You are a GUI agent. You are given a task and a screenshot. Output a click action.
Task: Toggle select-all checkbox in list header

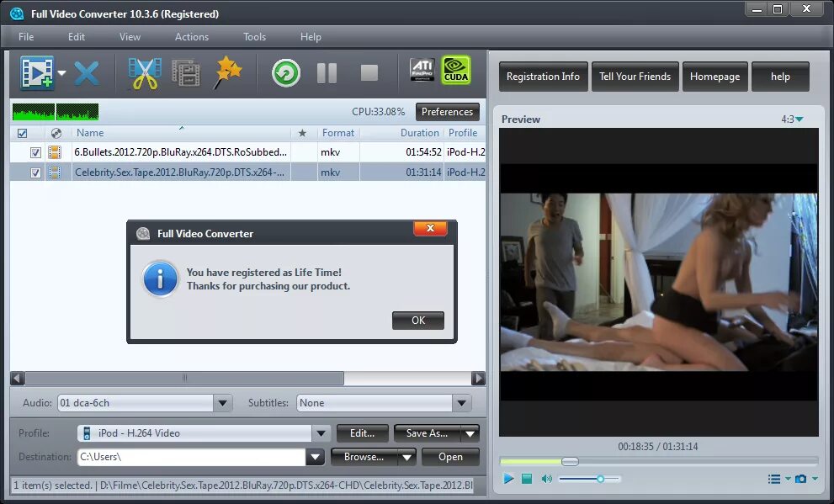[23, 133]
